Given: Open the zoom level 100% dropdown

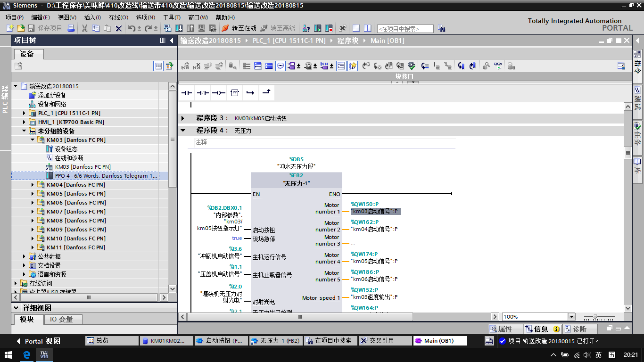Looking at the screenshot, I should click(571, 317).
